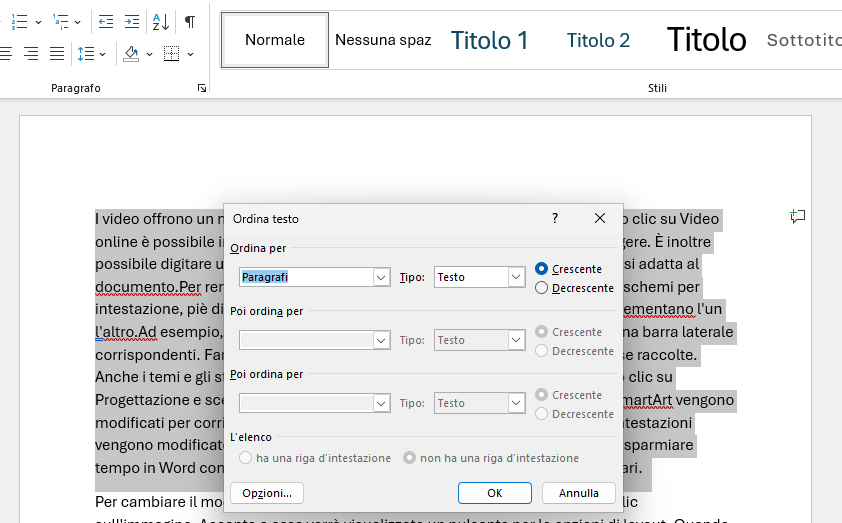Justify text with the justify alignment icon
842x523 pixels.
point(56,53)
